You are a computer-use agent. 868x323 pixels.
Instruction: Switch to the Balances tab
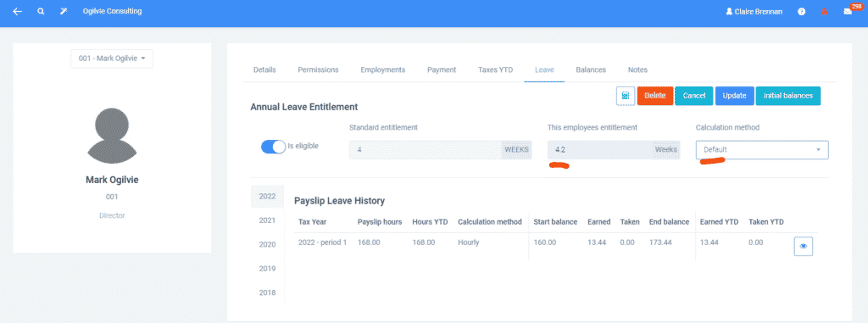click(591, 70)
